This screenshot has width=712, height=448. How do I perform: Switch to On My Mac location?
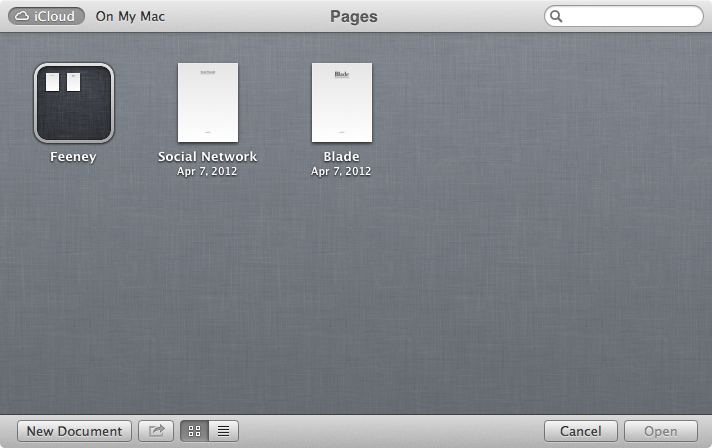(130, 16)
